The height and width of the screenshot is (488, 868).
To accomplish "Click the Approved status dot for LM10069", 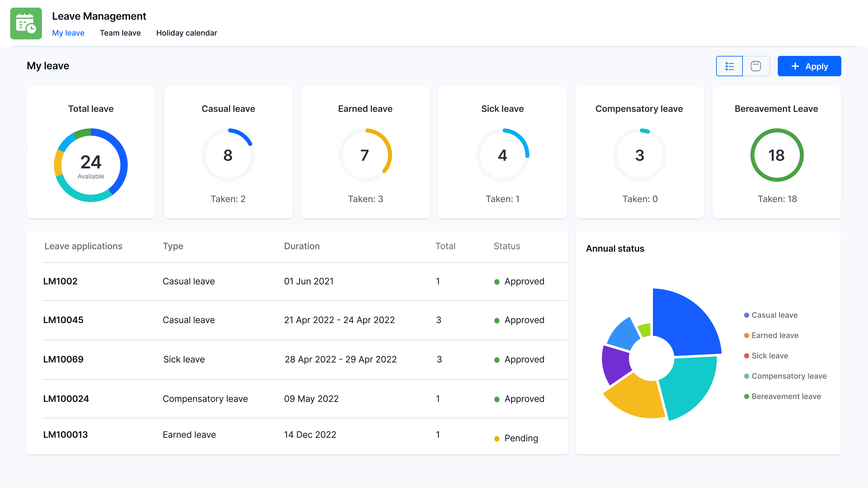I will pos(496,360).
